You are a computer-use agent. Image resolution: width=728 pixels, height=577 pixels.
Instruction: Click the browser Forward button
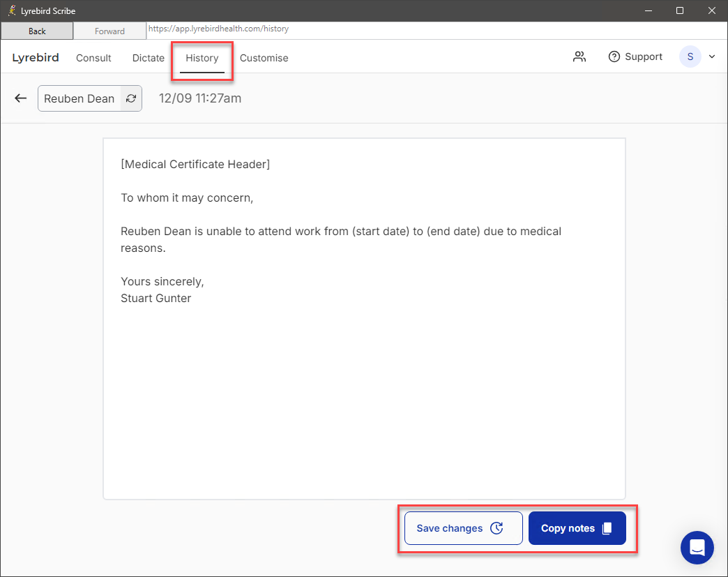point(109,31)
